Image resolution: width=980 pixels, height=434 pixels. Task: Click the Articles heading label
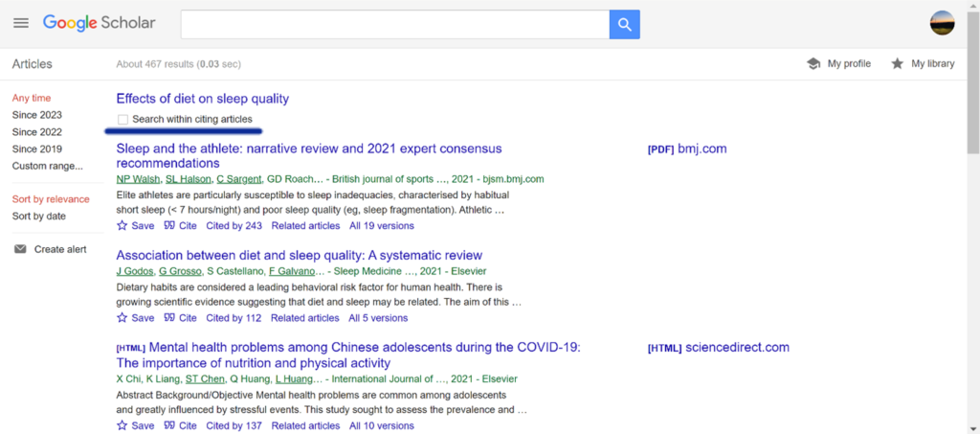(x=33, y=64)
